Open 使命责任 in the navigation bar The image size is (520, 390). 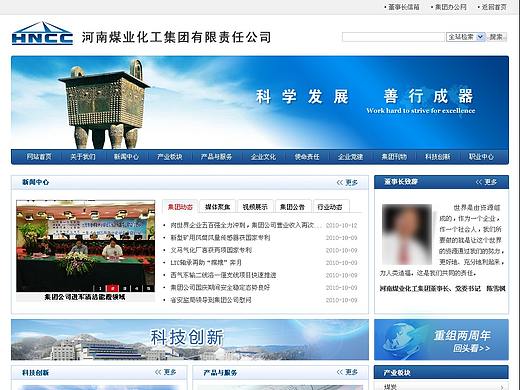coord(307,157)
